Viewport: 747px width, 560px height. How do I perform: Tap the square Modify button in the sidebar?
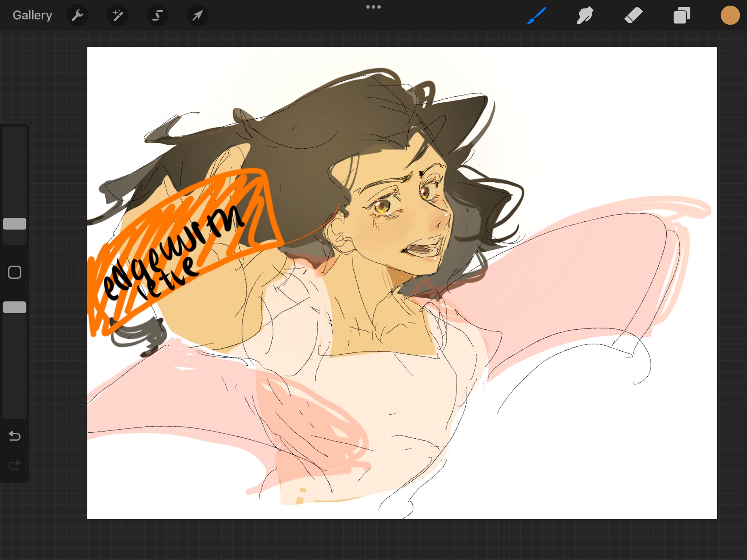(x=15, y=273)
